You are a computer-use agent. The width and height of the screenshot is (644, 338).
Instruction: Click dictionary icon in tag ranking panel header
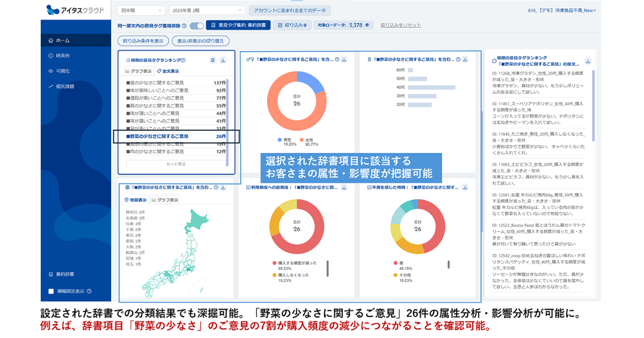(213, 60)
